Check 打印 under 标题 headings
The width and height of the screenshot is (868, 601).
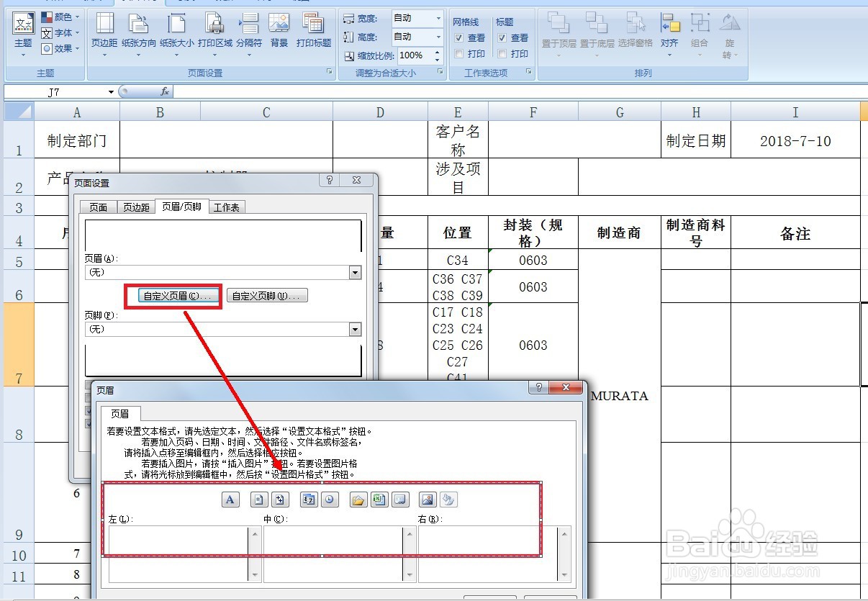pos(502,53)
